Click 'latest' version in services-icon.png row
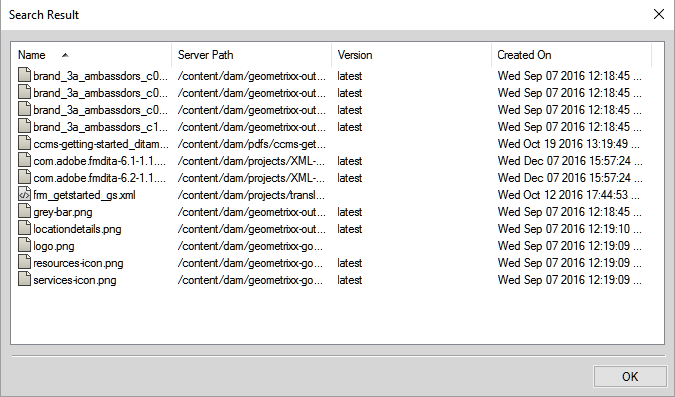This screenshot has height=397, width=675. tap(350, 280)
